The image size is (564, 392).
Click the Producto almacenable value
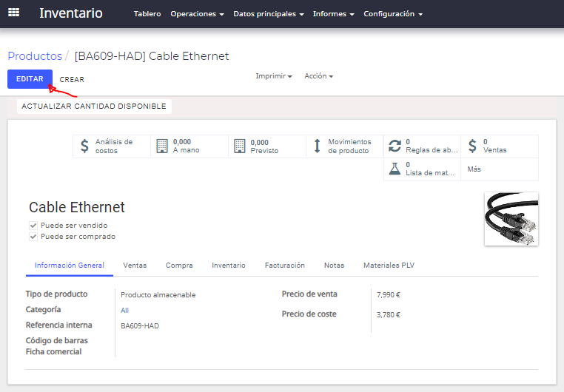tap(158, 294)
